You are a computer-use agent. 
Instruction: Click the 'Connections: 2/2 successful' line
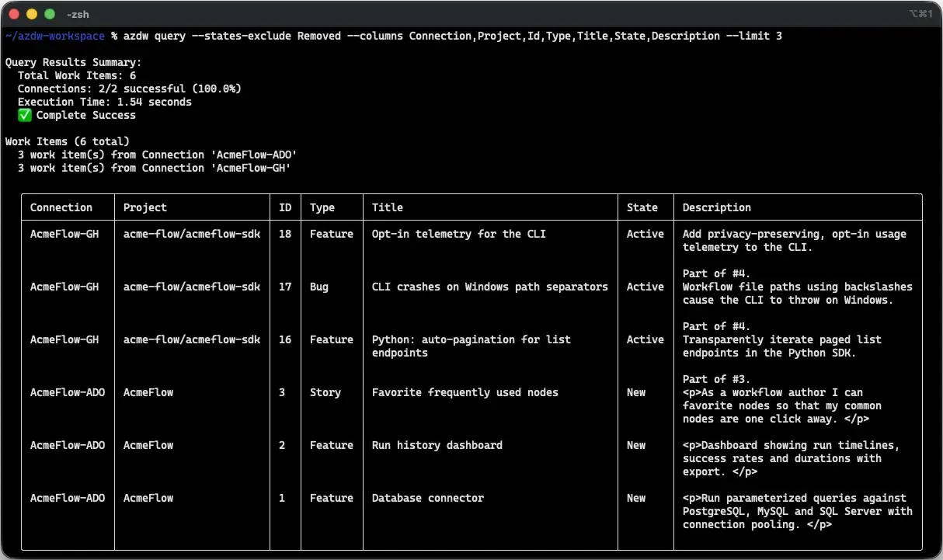130,89
